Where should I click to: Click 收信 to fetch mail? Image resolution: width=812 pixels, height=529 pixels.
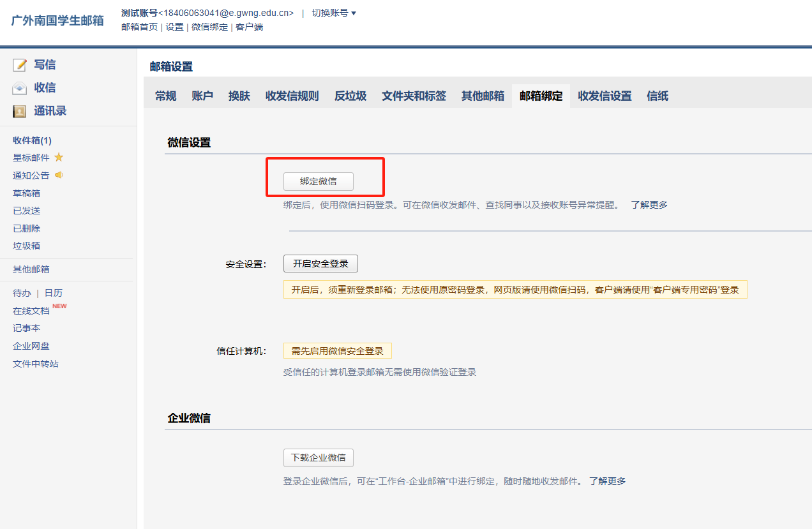[45, 87]
